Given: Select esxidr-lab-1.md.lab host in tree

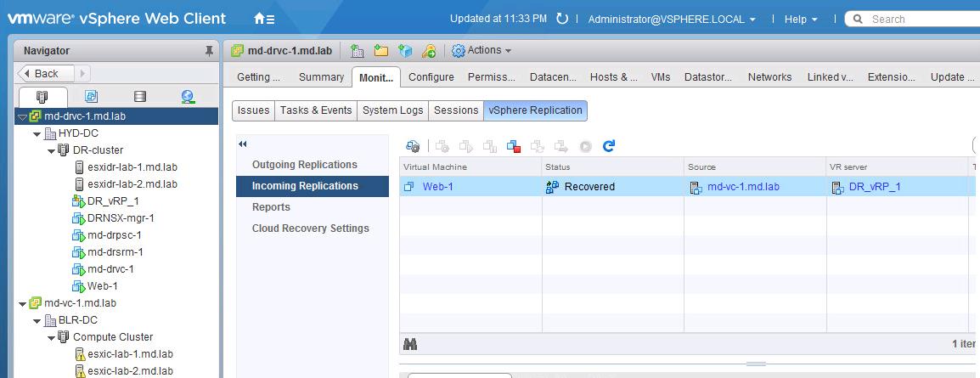Looking at the screenshot, I should pos(132,167).
